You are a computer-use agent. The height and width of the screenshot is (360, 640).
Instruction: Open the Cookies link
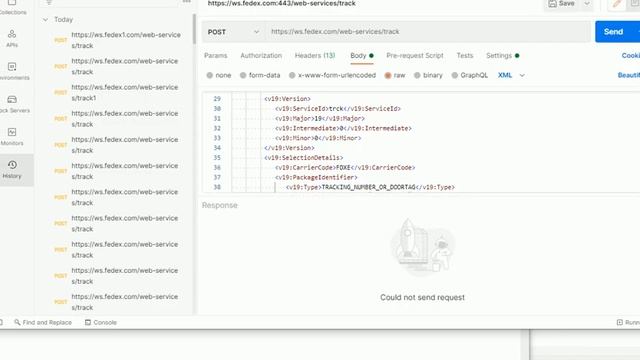pos(631,56)
